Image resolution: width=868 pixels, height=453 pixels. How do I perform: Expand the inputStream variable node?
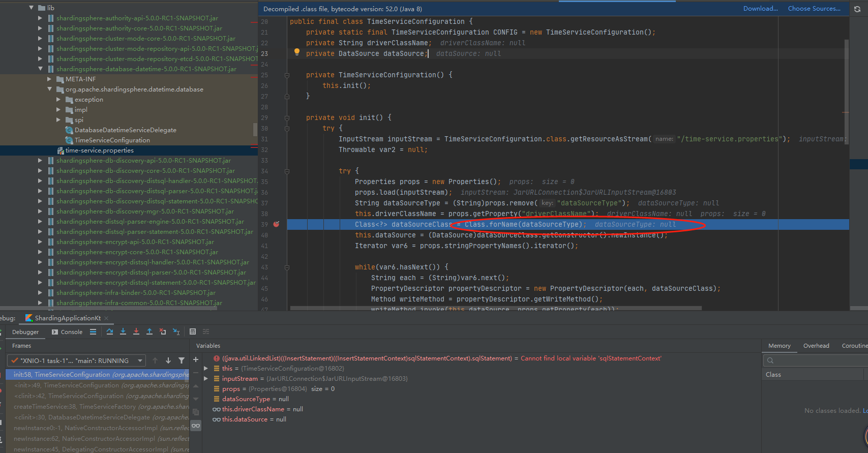pos(206,379)
